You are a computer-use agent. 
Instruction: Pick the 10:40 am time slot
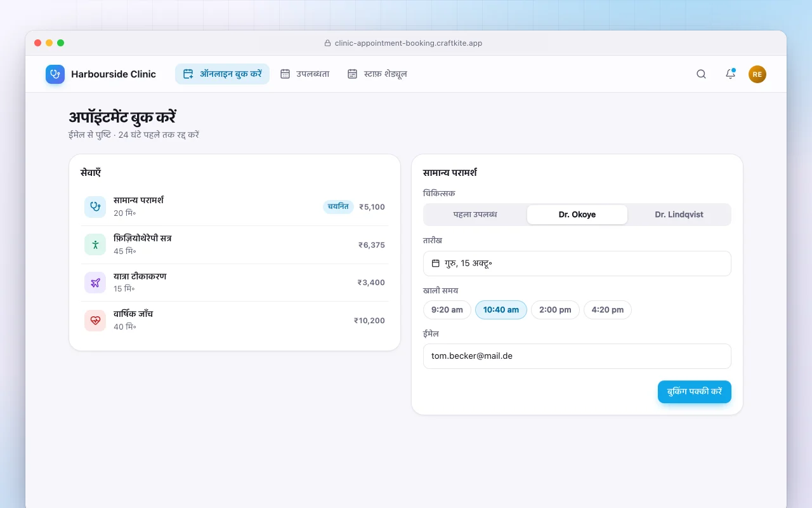(501, 310)
